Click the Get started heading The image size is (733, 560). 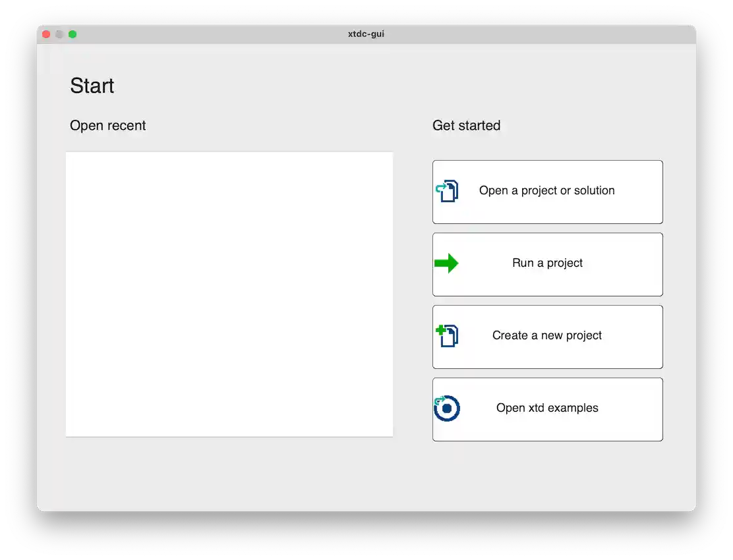pyautogui.click(x=466, y=125)
